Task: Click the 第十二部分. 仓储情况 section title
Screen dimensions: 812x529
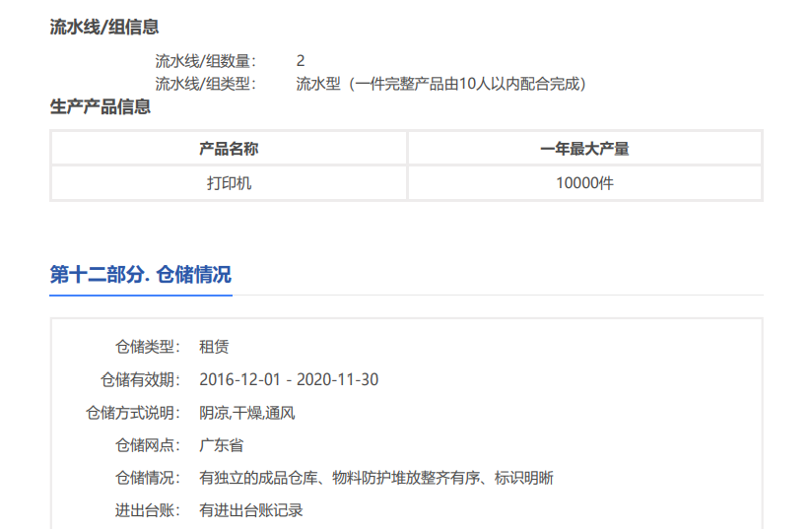Action: (x=141, y=275)
